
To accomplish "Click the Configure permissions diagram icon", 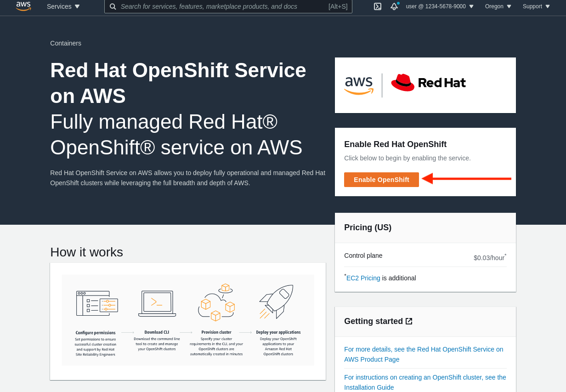I will click(96, 303).
